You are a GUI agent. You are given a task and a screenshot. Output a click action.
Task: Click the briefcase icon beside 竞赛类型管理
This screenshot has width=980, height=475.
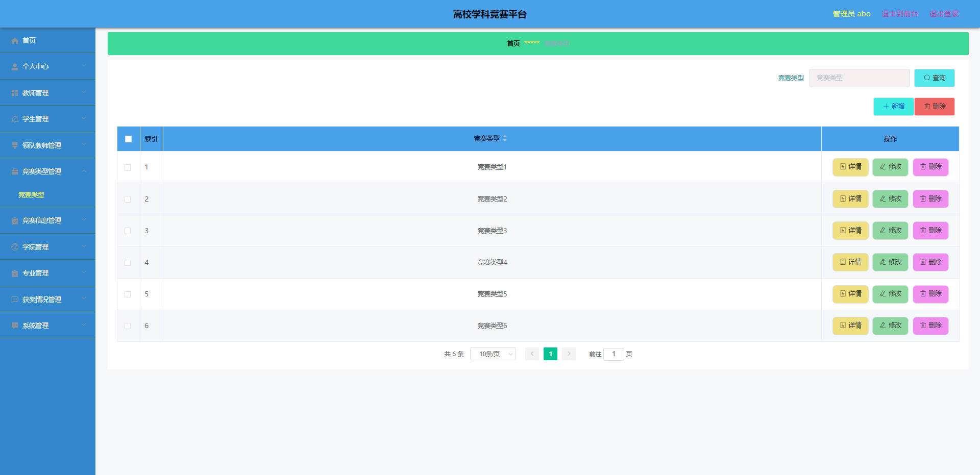[15, 172]
